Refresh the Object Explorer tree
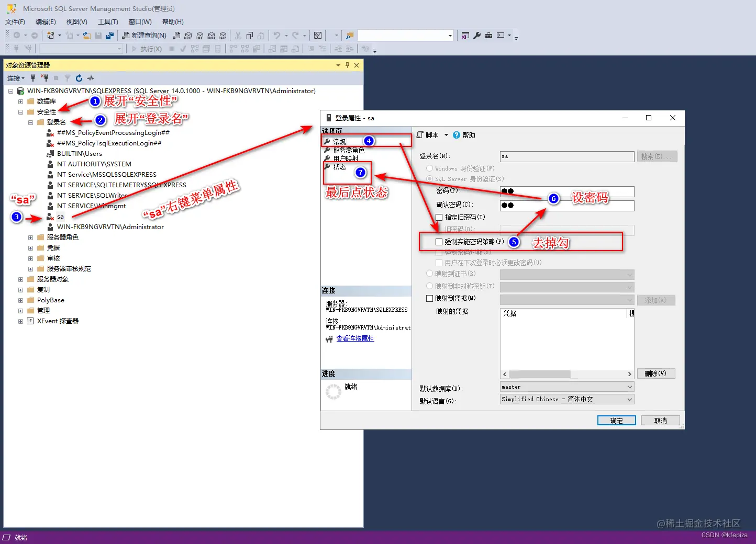 pyautogui.click(x=79, y=78)
